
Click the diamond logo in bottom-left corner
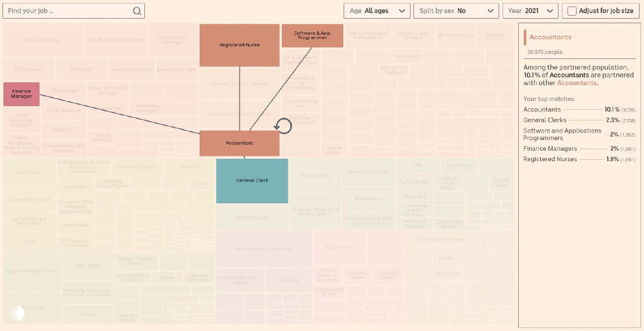19,313
